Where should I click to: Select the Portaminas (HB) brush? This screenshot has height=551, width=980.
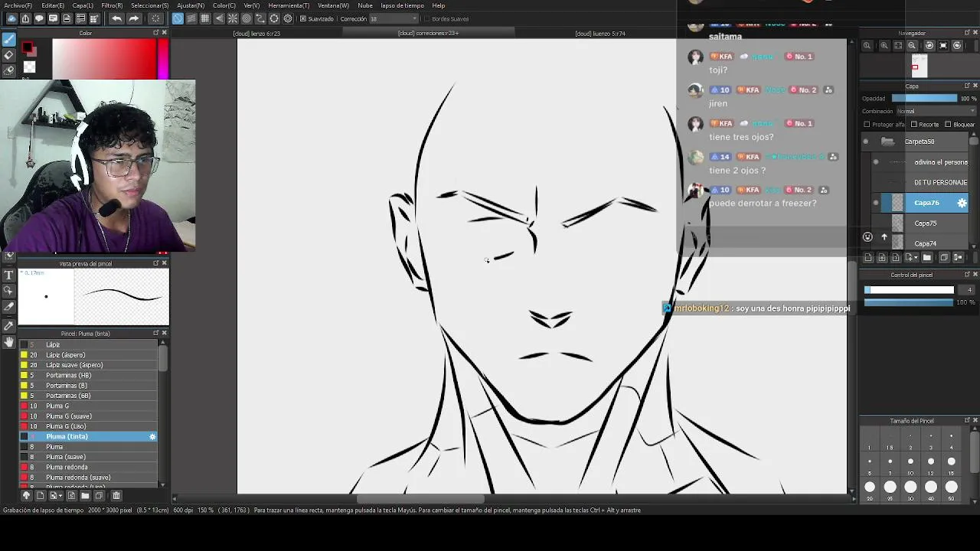click(88, 375)
